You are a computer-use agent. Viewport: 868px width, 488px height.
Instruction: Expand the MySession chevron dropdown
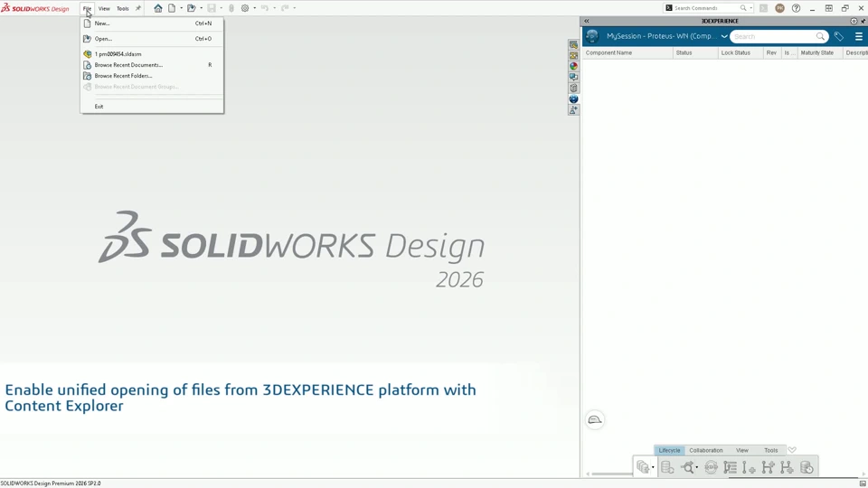[723, 36]
